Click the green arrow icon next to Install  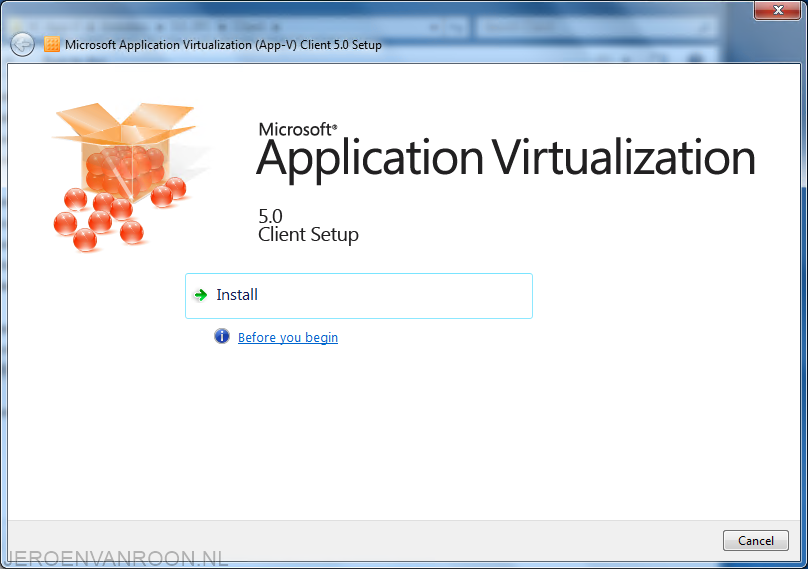(200, 295)
